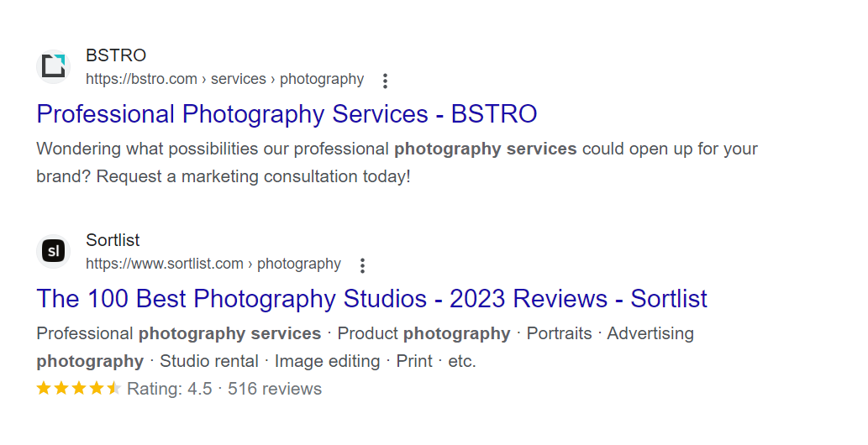Image resolution: width=868 pixels, height=445 pixels.
Task: Click the "516 reviews" text
Action: [275, 389]
